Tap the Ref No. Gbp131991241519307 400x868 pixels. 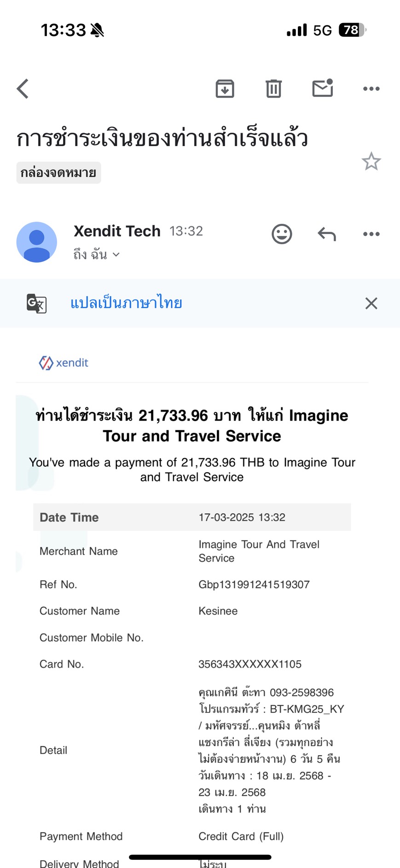254,585
